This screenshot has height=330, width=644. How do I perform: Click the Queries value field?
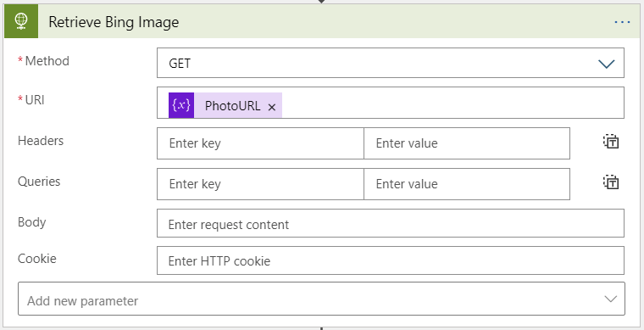click(x=467, y=184)
